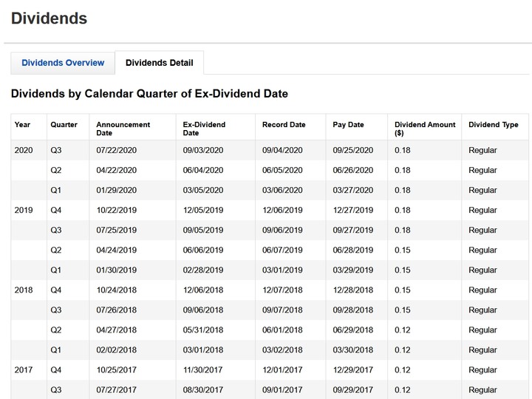The width and height of the screenshot is (532, 399).
Task: Click announcement date 10/24/2018
Action: coord(117,290)
